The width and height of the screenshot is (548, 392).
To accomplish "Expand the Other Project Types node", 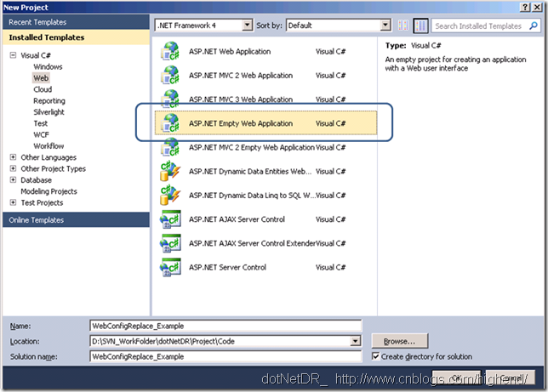I will pos(13,168).
